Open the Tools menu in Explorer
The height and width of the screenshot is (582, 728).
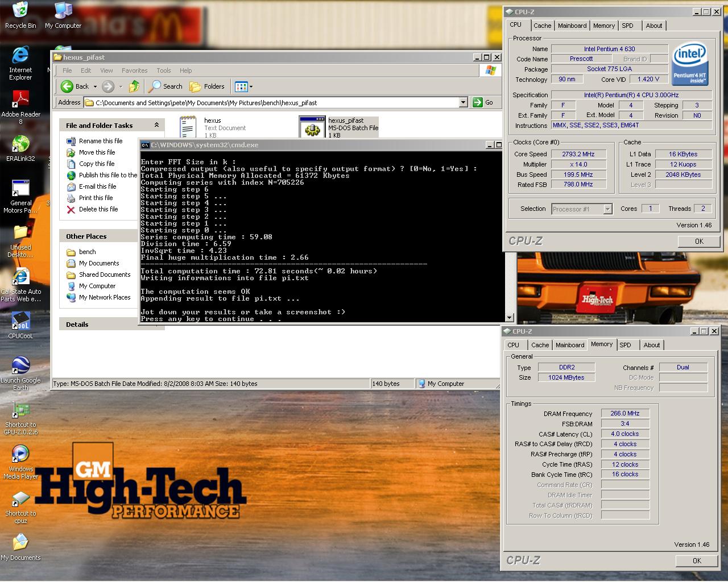(164, 70)
